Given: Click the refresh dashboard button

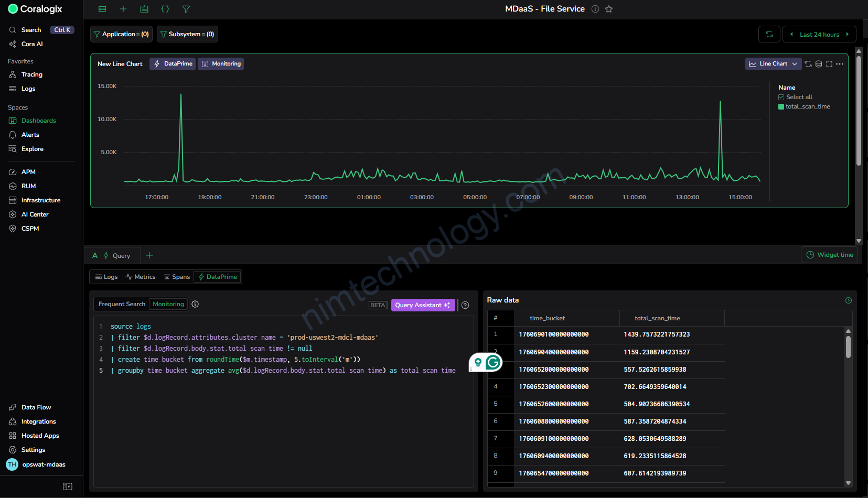Looking at the screenshot, I should [769, 35].
